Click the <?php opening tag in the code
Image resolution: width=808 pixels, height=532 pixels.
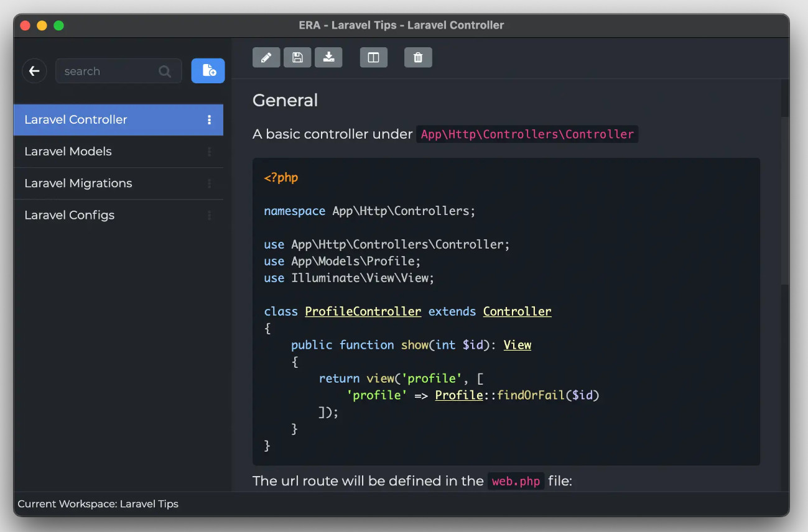[x=281, y=178]
